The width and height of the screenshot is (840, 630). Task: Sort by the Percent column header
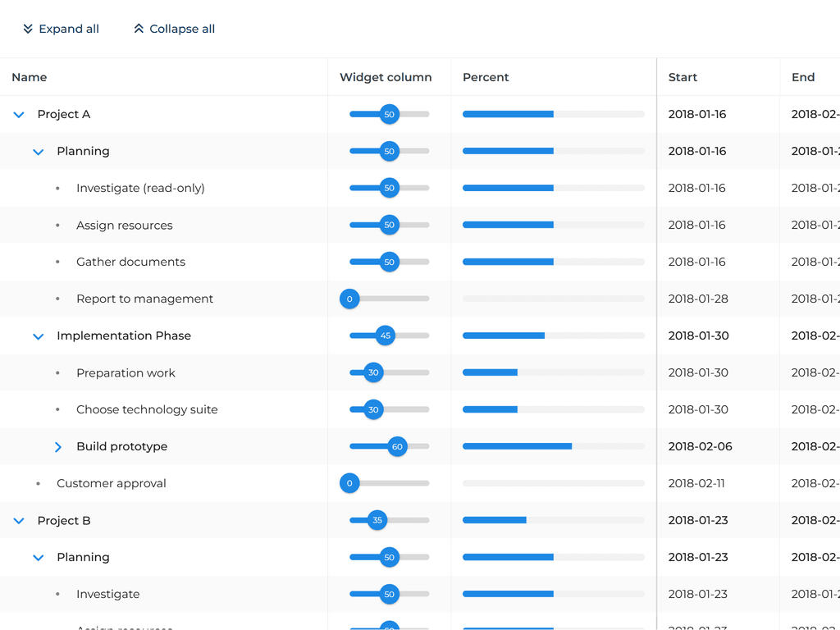[x=486, y=77]
